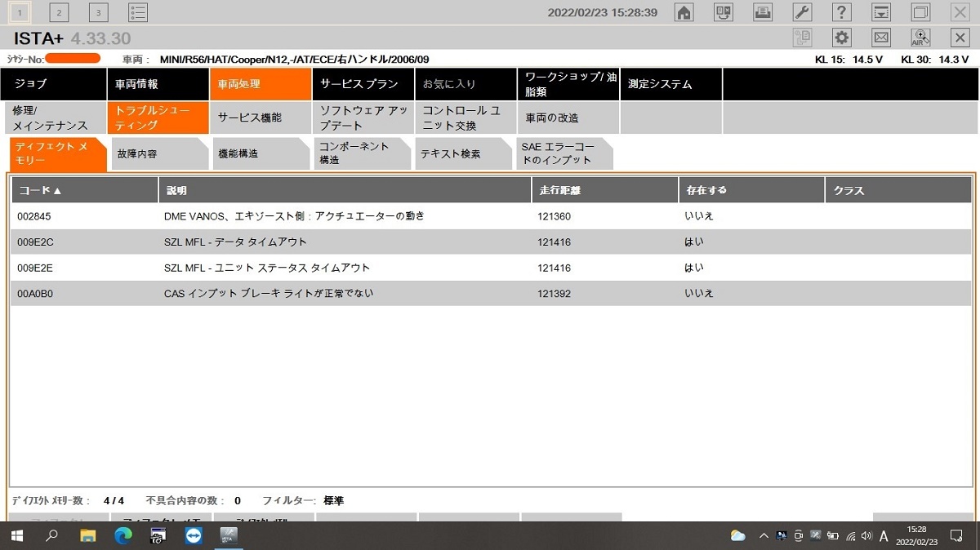
Task: Open the 車両情報 main menu
Action: [158, 84]
